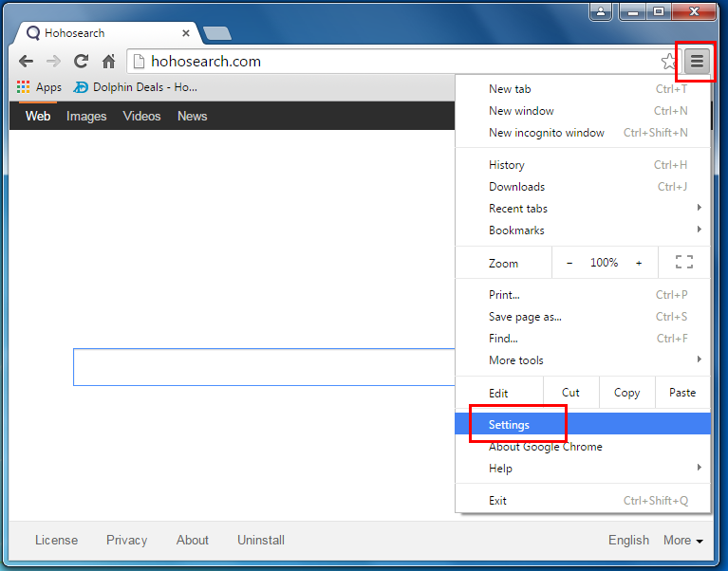Choose New tab from menu
This screenshot has width=728, height=571.
point(583,89)
